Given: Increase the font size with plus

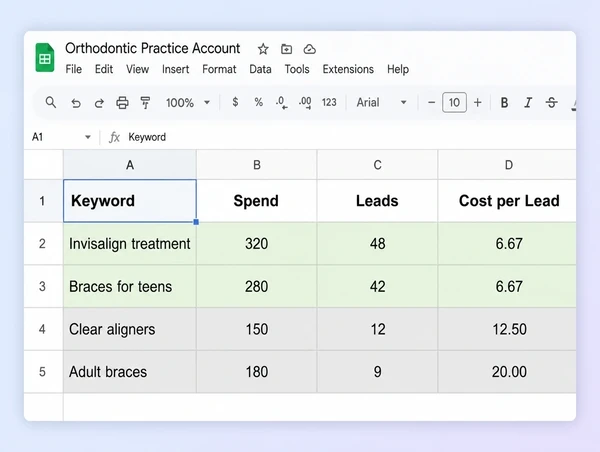Looking at the screenshot, I should click(478, 102).
